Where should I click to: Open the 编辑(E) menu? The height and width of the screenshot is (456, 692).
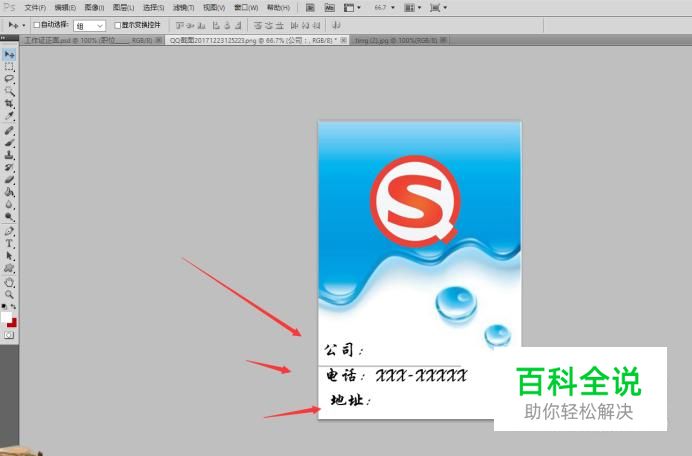point(65,8)
